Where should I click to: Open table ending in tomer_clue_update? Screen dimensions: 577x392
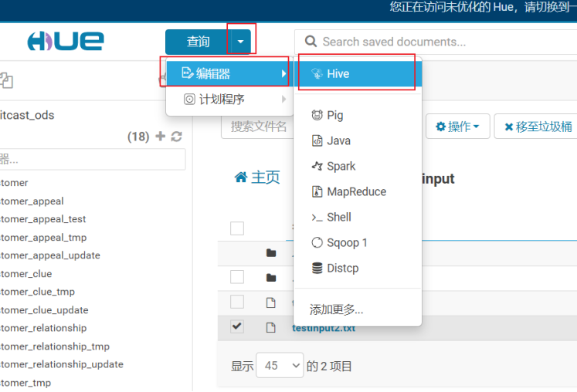pyautogui.click(x=44, y=310)
